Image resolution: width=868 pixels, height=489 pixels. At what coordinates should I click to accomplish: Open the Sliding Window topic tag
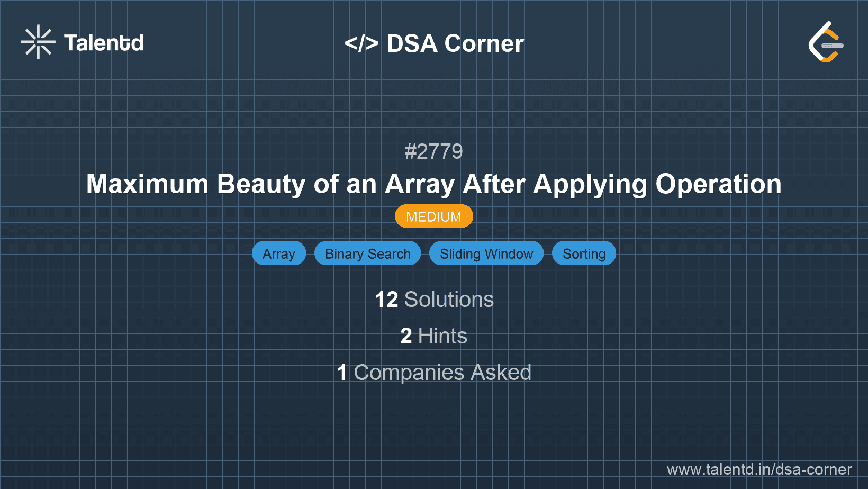[486, 253]
